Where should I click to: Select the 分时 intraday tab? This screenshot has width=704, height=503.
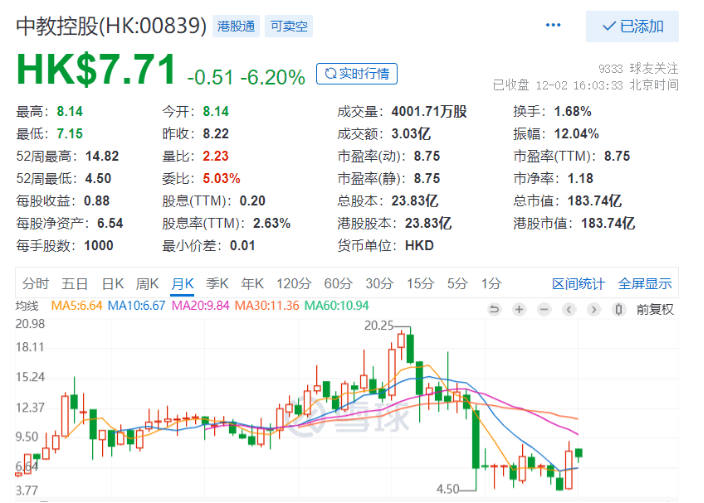35,283
